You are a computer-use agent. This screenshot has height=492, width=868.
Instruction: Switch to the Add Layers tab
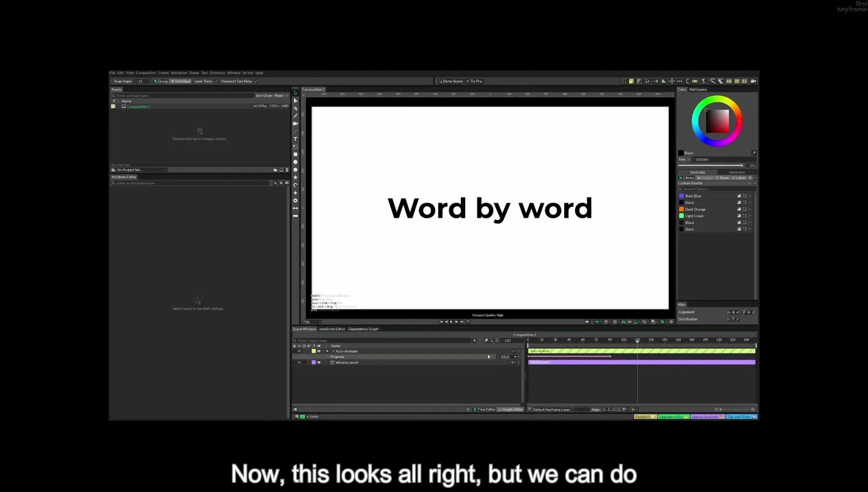pos(698,90)
